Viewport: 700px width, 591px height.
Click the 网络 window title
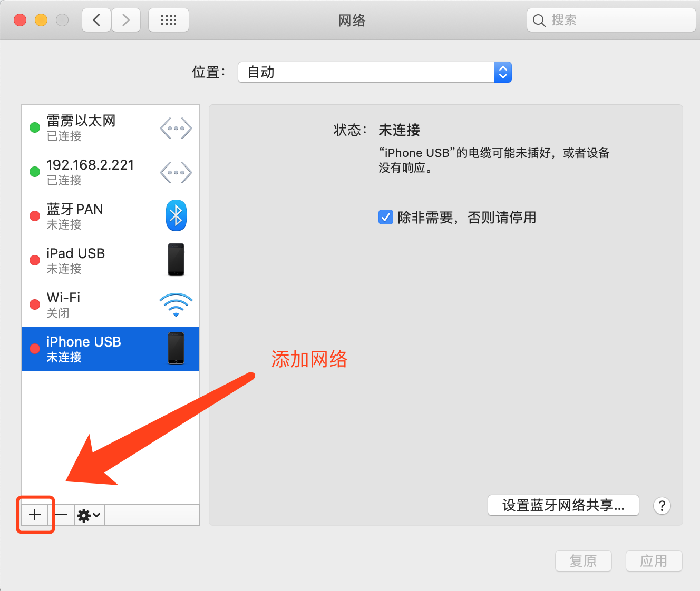352,21
